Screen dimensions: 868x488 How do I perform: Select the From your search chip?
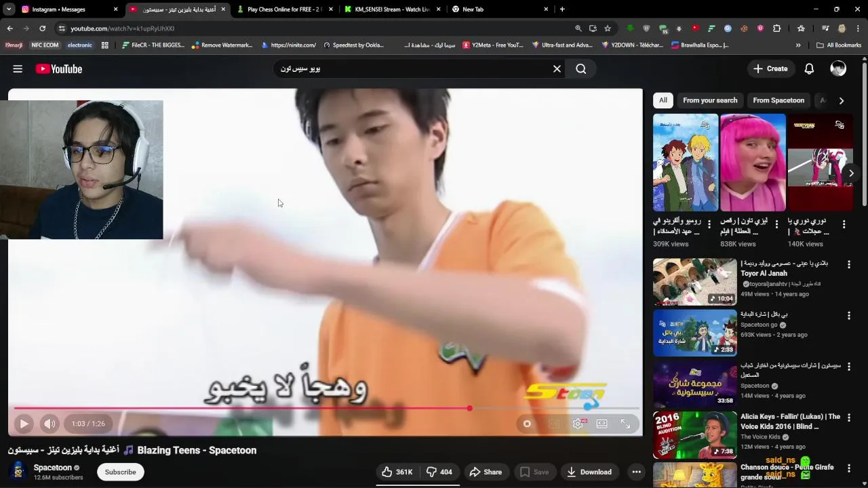(x=710, y=100)
